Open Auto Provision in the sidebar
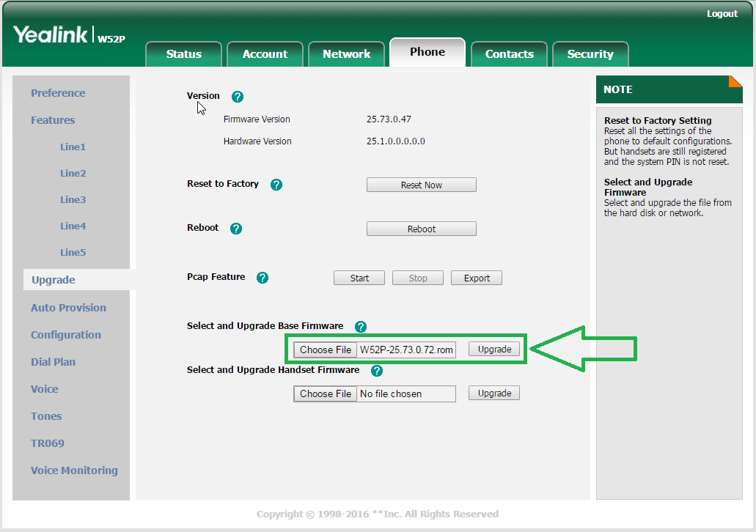This screenshot has width=756, height=532. 68,308
